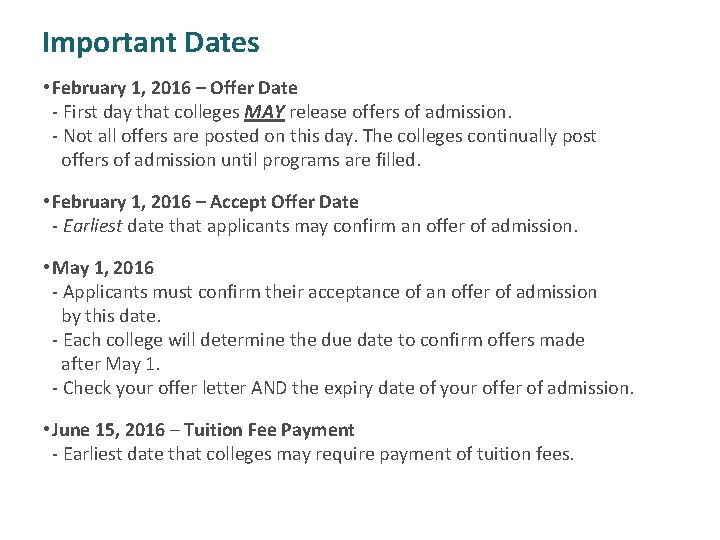Click the bullet before May 1, 2016
The image size is (720, 540).
pos(46,267)
